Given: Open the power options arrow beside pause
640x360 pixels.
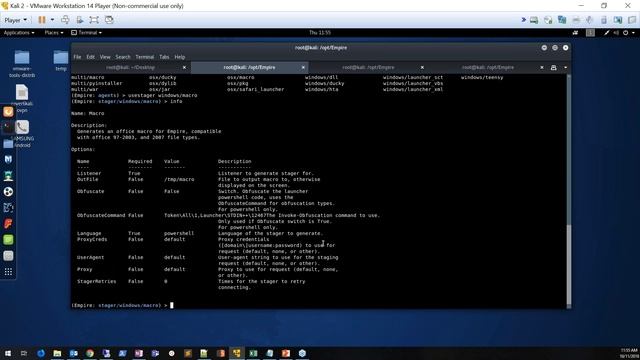Looking at the screenshot, I should [52, 20].
